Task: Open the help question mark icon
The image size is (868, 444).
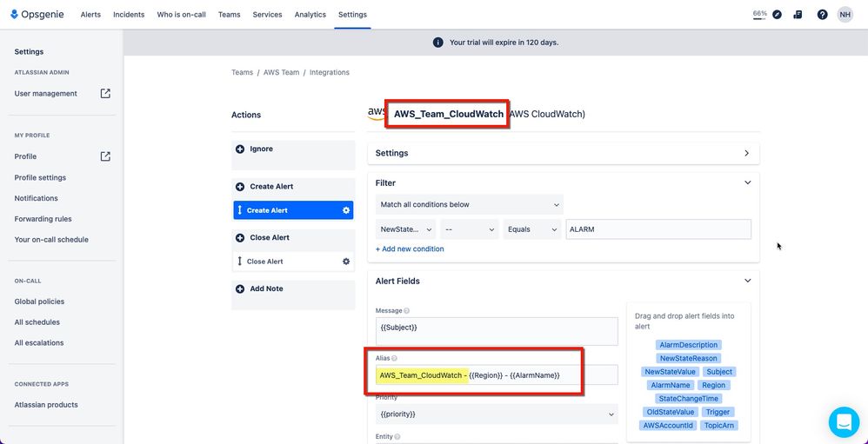Action: [x=822, y=15]
